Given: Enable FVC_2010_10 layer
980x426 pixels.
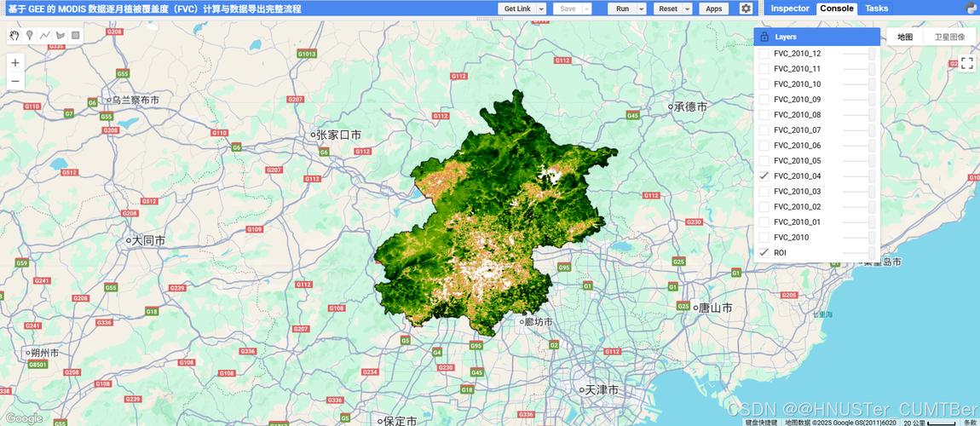Looking at the screenshot, I should click(764, 84).
